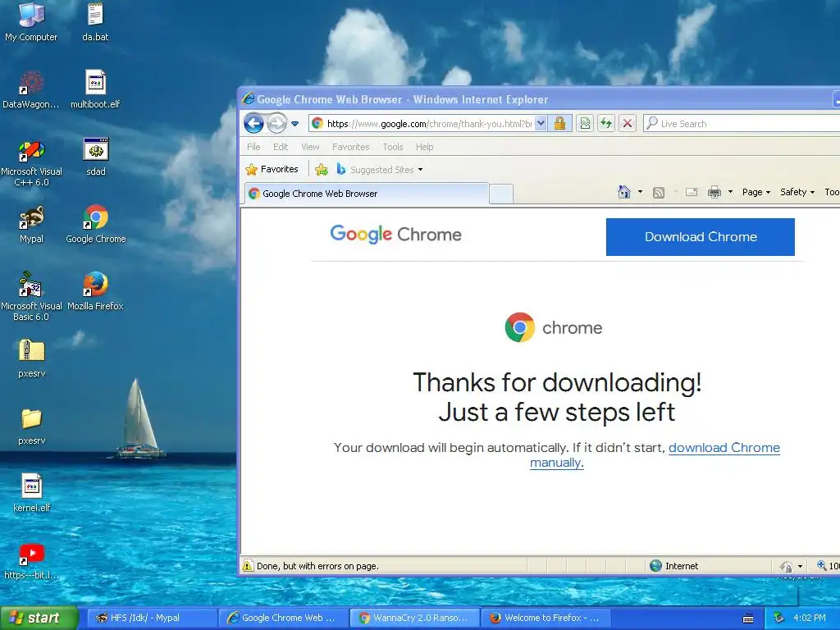This screenshot has height=630, width=840.
Task: Launch Microsoft Visual C++ 6.0 shortcut
Action: coord(31,163)
